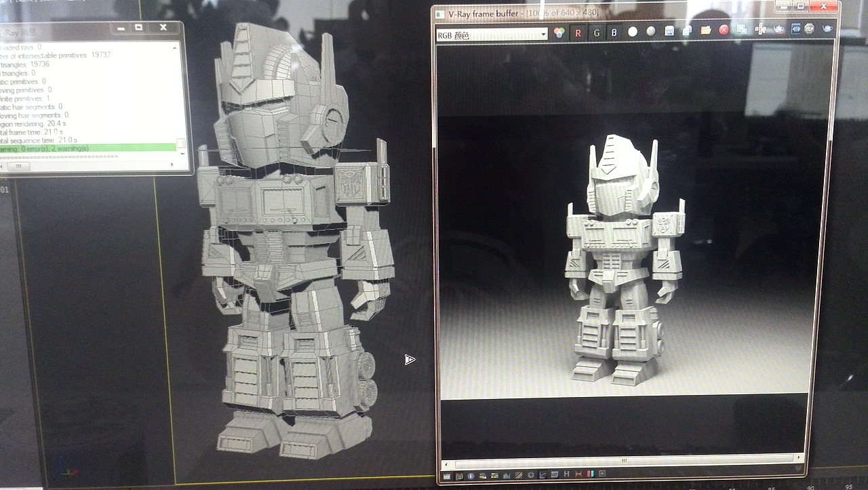Duplicate render to 3ds Max frame buffer

tap(742, 29)
